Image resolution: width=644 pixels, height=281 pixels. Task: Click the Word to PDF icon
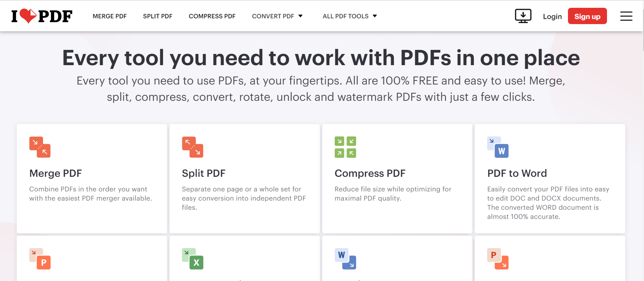(x=345, y=259)
